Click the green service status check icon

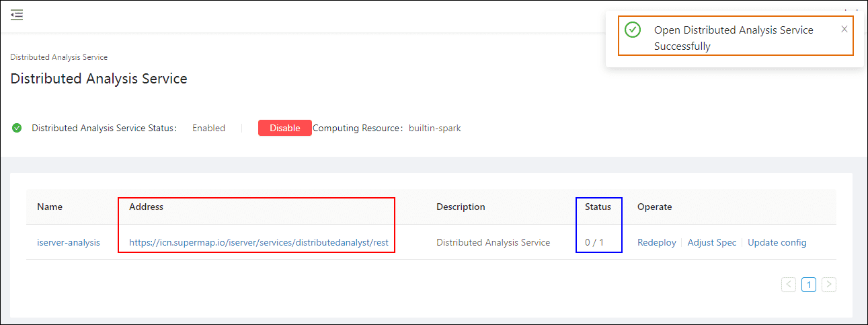coord(17,128)
